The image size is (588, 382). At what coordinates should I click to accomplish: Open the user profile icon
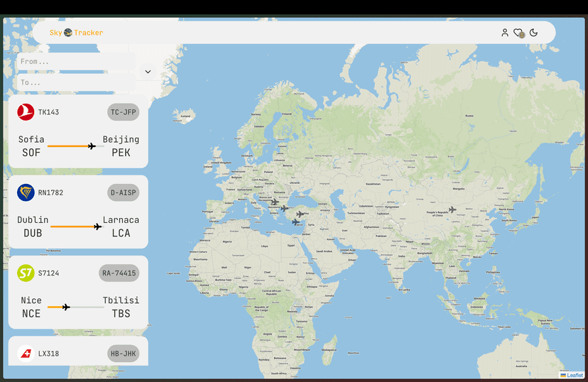pos(505,33)
